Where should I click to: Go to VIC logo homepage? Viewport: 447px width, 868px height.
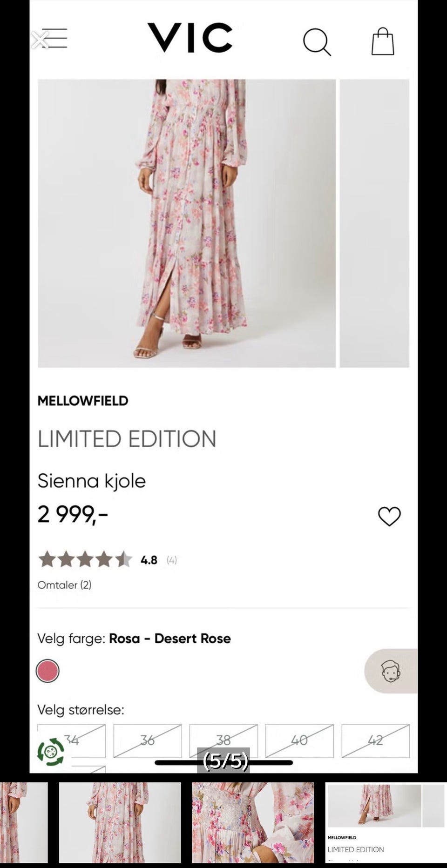[x=190, y=38]
